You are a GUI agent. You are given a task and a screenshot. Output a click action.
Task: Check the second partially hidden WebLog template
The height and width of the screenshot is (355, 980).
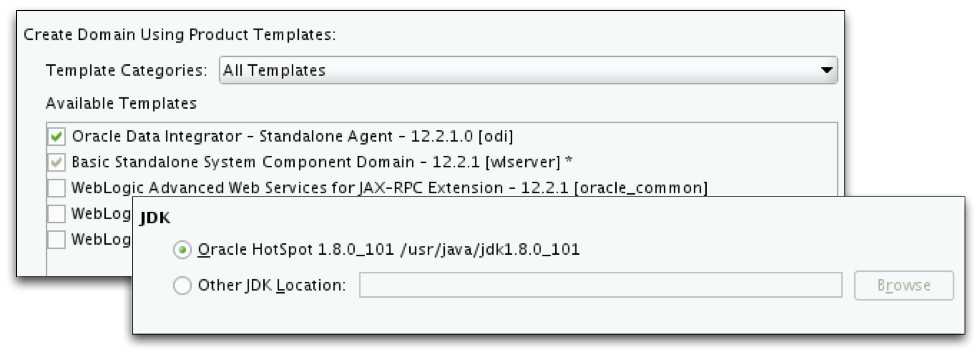coord(57,240)
